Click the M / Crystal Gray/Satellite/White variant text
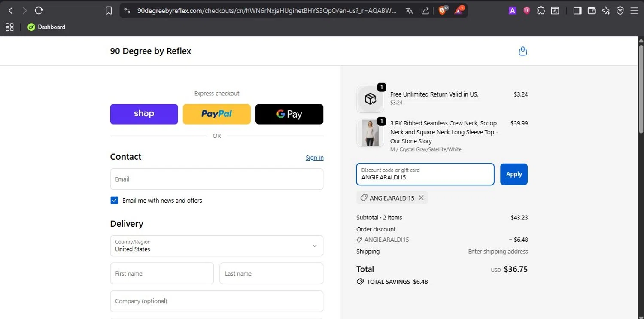Viewport: 644px width, 319px height. tap(426, 149)
